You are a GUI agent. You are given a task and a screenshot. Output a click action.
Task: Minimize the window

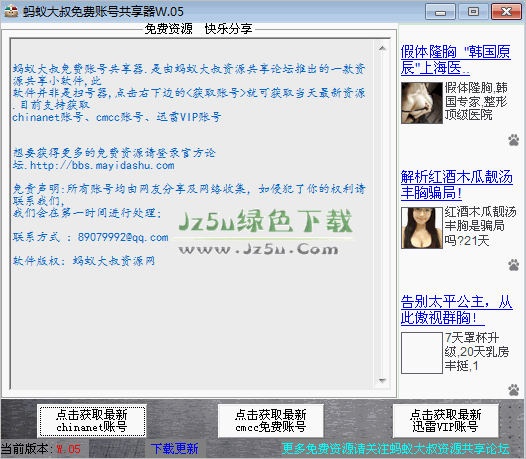click(x=440, y=12)
